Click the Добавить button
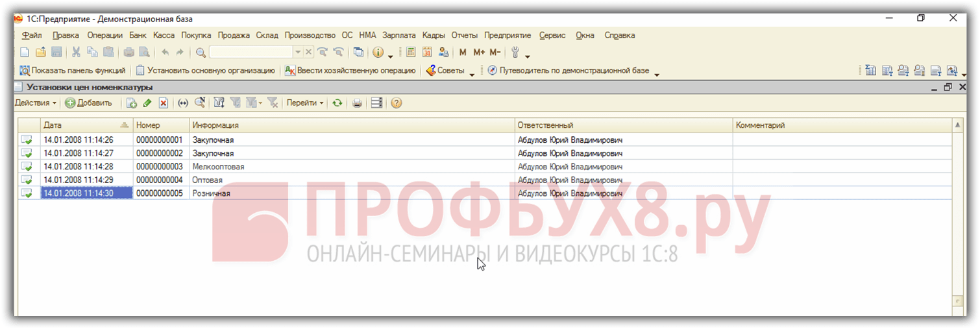 pyautogui.click(x=89, y=103)
